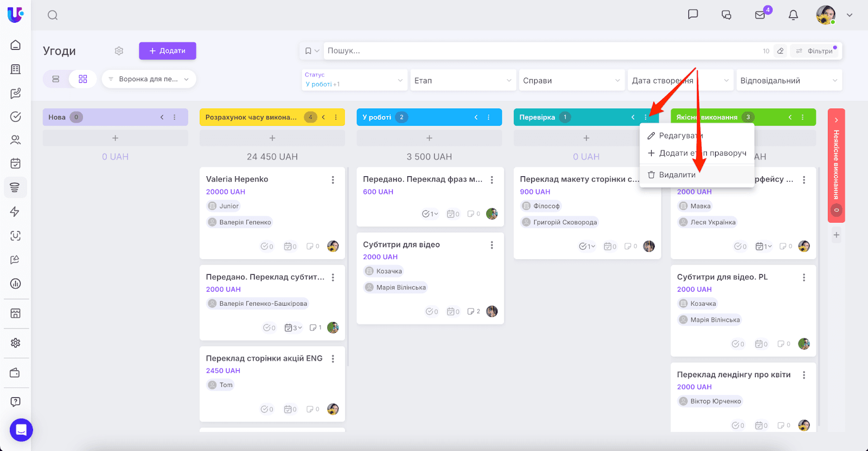Image resolution: width=868 pixels, height=451 pixels.
Task: Choose Додати етап праворуч menu item
Action: click(697, 153)
